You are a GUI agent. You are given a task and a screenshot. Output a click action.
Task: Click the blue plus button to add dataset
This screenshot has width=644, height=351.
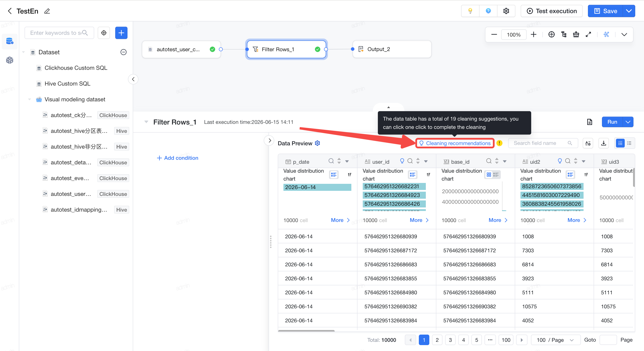click(121, 33)
